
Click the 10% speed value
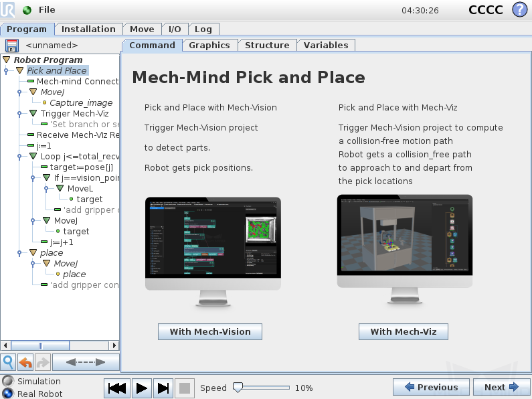[304, 388]
